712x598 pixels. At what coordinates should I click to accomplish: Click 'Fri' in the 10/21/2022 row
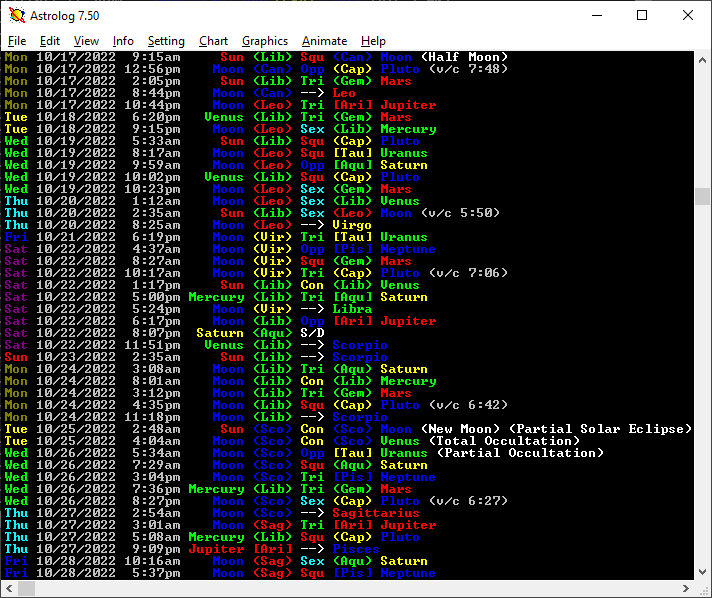16,237
